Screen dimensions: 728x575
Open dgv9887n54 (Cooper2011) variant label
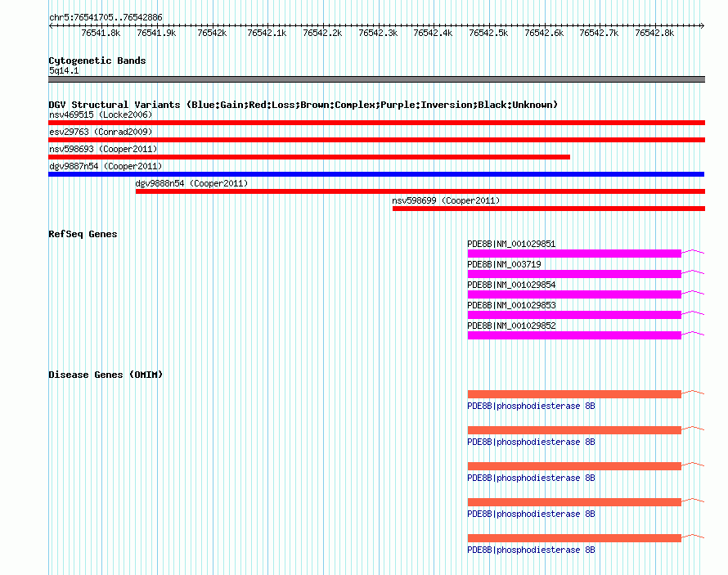point(106,166)
